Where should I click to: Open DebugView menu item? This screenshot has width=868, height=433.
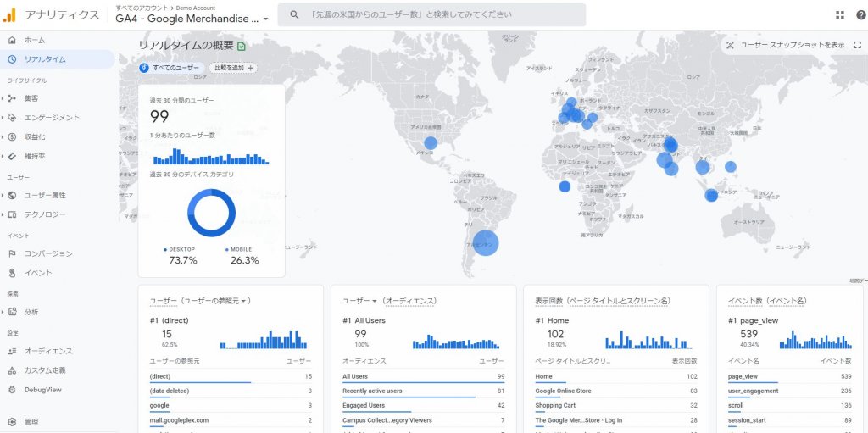tap(42, 390)
